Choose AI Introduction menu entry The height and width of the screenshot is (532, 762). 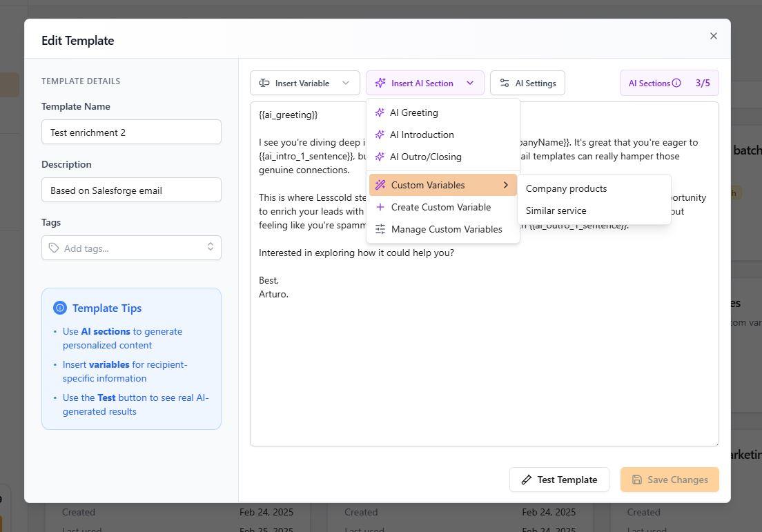[x=442, y=135]
